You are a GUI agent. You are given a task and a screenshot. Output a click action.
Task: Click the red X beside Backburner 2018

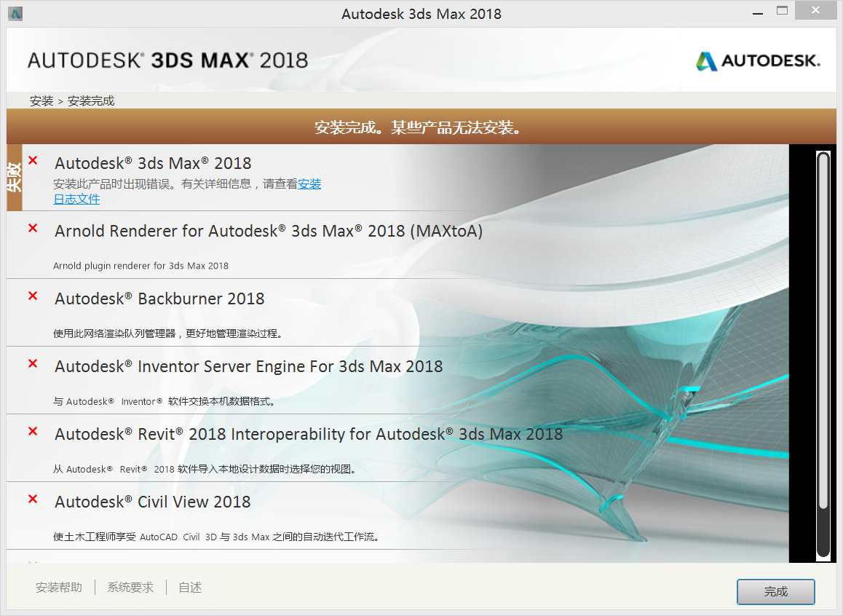(x=33, y=296)
